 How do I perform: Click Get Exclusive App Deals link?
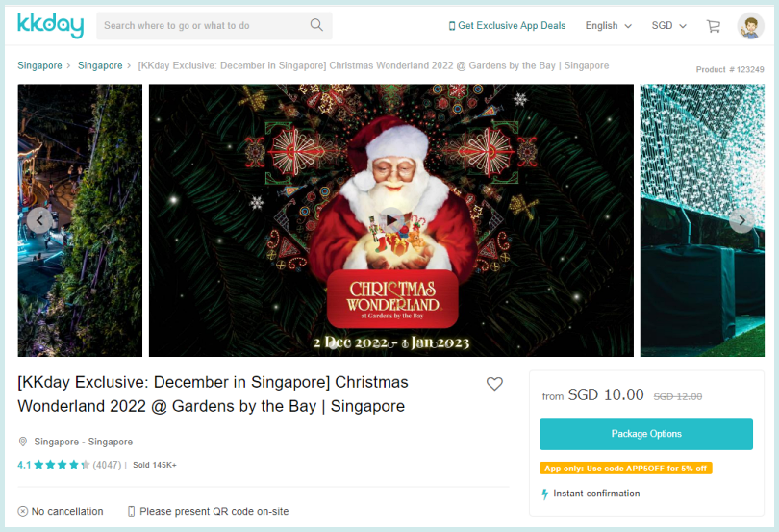[507, 25]
